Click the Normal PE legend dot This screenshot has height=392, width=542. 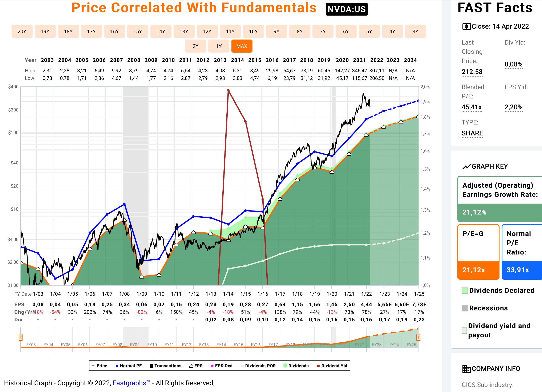click(117, 366)
